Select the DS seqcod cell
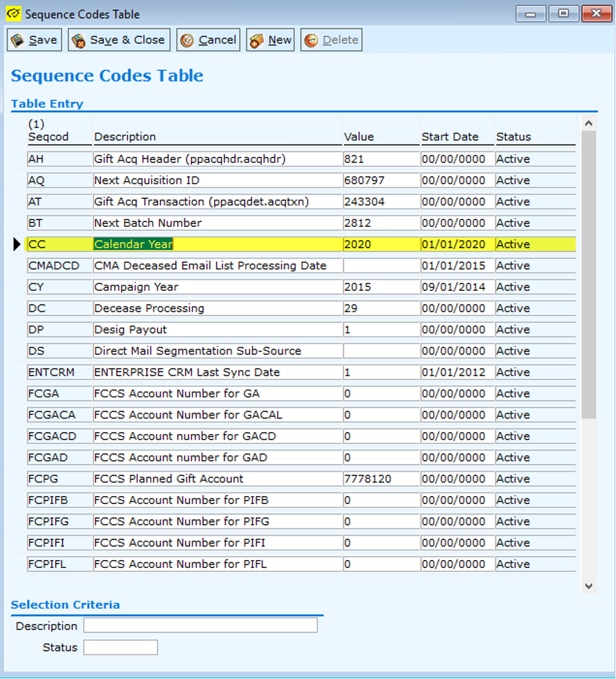Screen dimensions: 616x679 pos(60,351)
